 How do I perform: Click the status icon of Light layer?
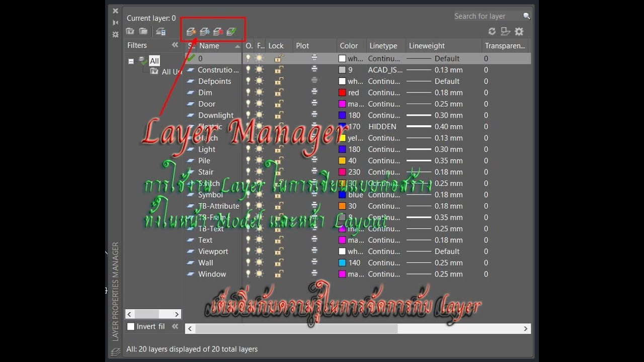(191, 149)
